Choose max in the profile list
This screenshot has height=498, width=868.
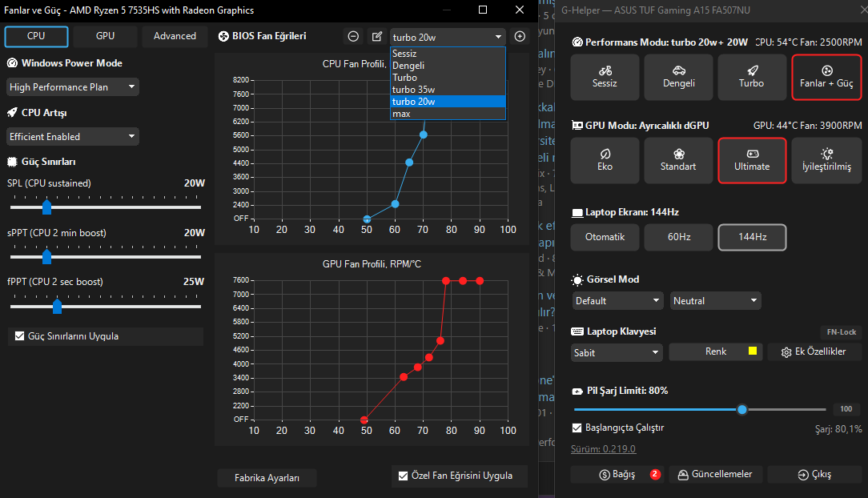pos(448,114)
